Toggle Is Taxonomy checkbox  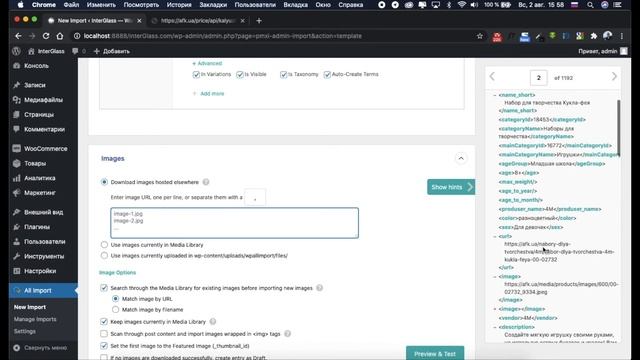pos(283,74)
